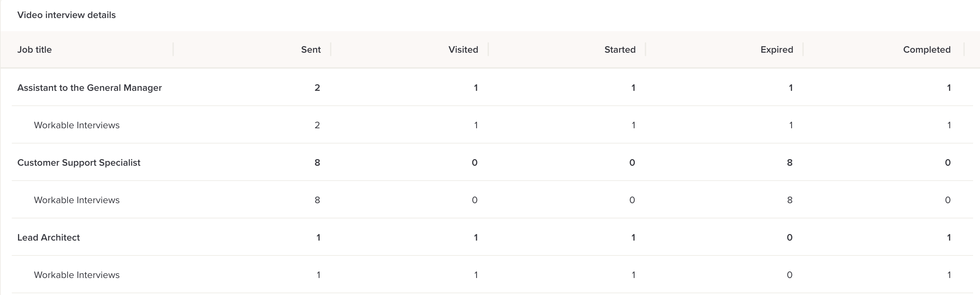980x295 pixels.
Task: Select the Lead Architect job title
Action: (x=49, y=238)
